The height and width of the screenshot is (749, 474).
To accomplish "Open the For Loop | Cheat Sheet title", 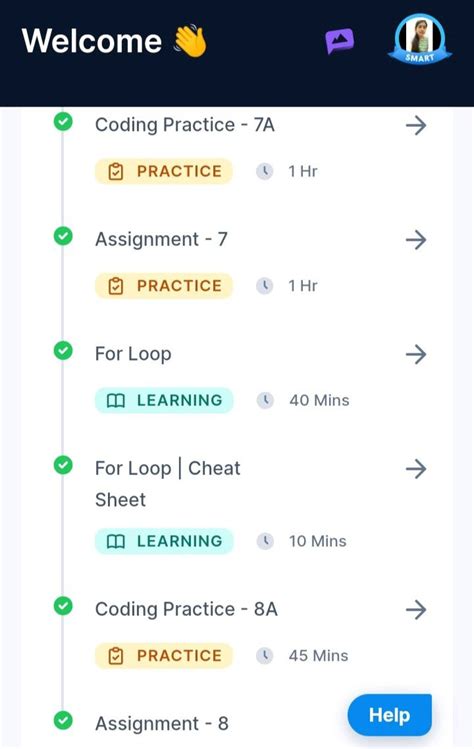I will pyautogui.click(x=168, y=484).
